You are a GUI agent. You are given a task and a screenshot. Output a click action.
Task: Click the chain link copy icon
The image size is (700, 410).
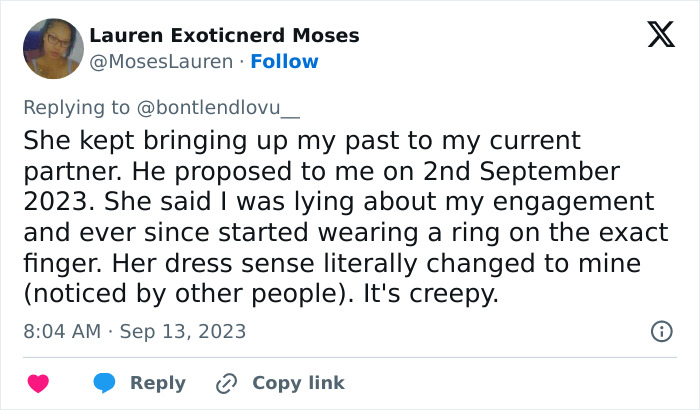(x=226, y=383)
